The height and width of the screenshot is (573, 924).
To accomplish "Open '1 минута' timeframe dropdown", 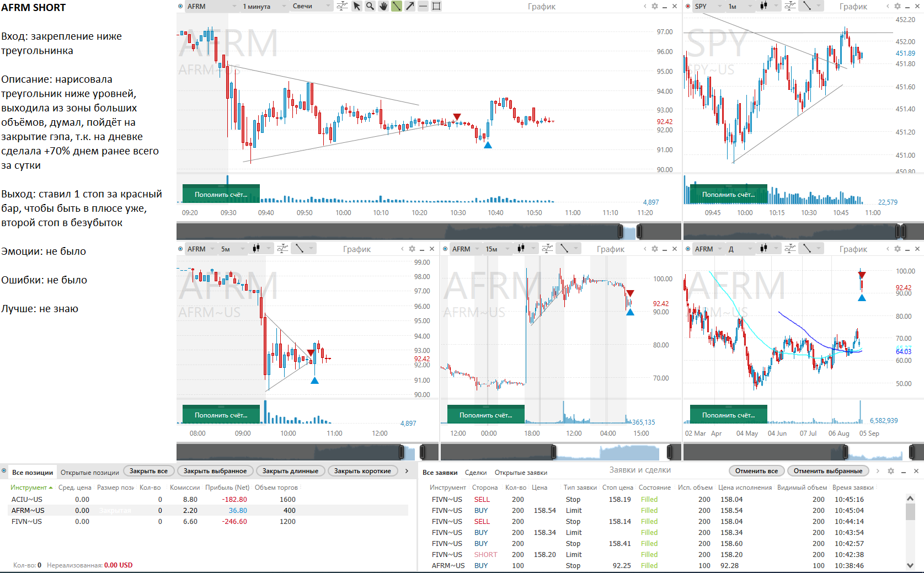I will tap(265, 6).
